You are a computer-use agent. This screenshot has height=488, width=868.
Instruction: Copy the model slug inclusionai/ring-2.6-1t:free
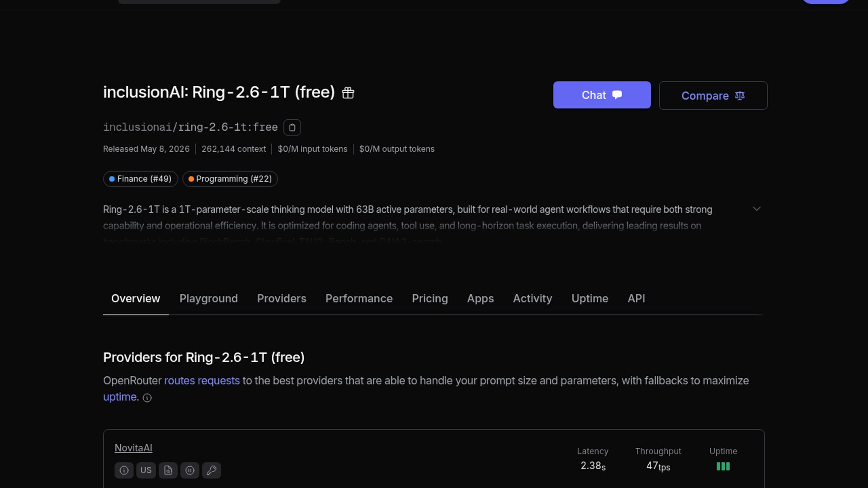point(292,127)
